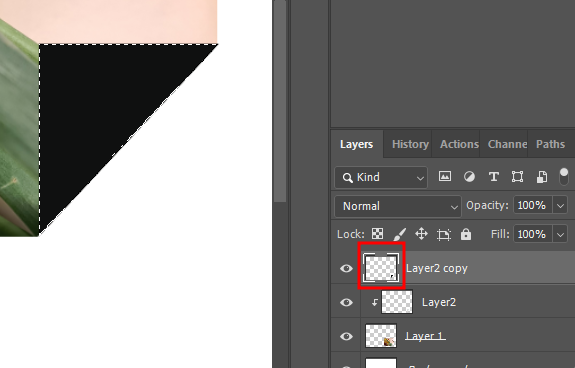Lock artboard nesting icon
The height and width of the screenshot is (368, 575).
(x=444, y=234)
